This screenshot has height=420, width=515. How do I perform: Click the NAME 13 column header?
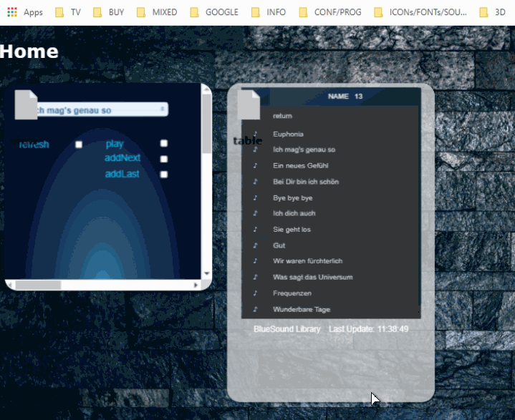345,97
